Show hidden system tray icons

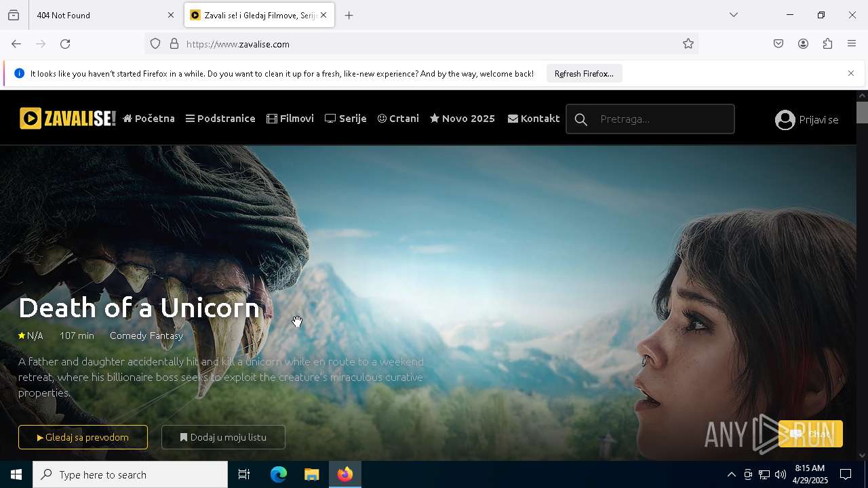(731, 474)
